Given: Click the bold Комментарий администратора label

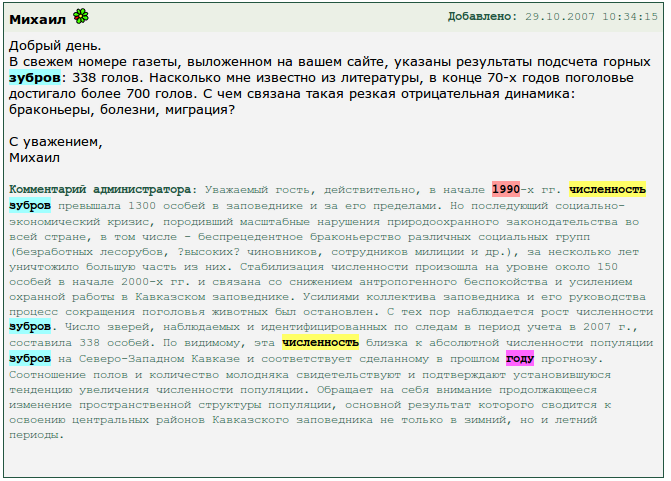Looking at the screenshot, I should coord(99,189).
